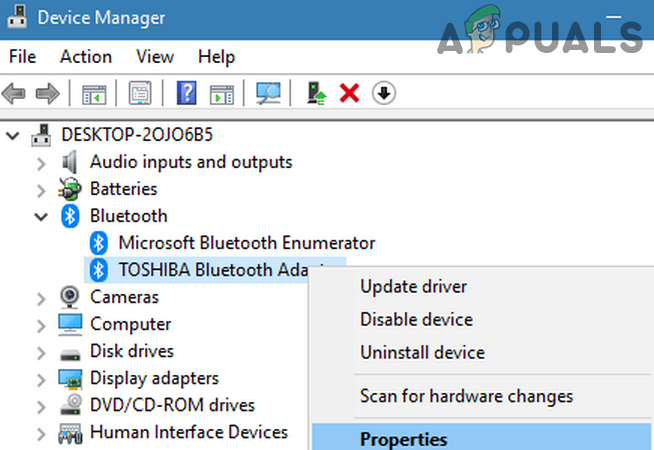Screen dimensions: 654x450
Task: Collapse the DESKTOP-2OJO6B5 root node
Action: click(13, 136)
